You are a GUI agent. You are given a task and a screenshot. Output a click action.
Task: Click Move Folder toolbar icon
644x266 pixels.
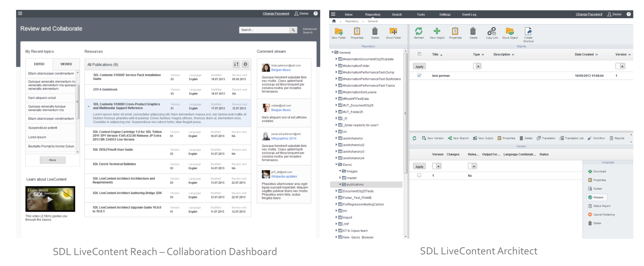[x=393, y=33]
